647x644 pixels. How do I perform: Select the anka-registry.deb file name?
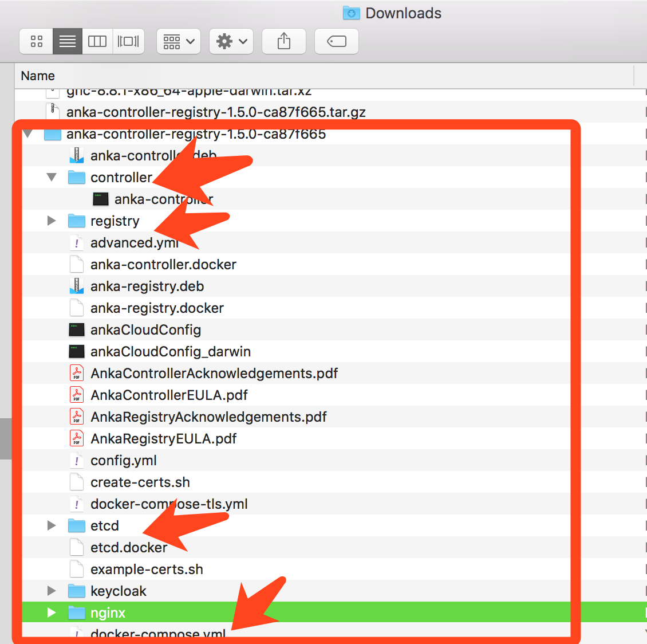[147, 286]
